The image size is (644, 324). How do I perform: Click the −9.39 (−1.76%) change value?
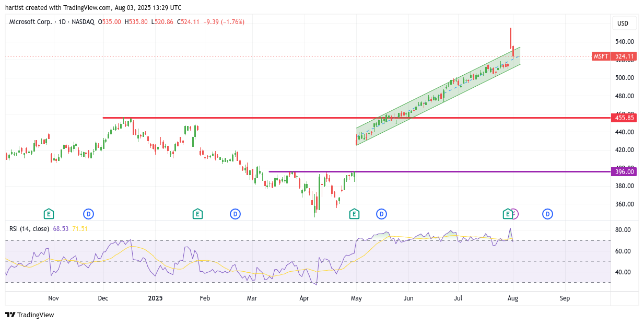click(x=224, y=22)
